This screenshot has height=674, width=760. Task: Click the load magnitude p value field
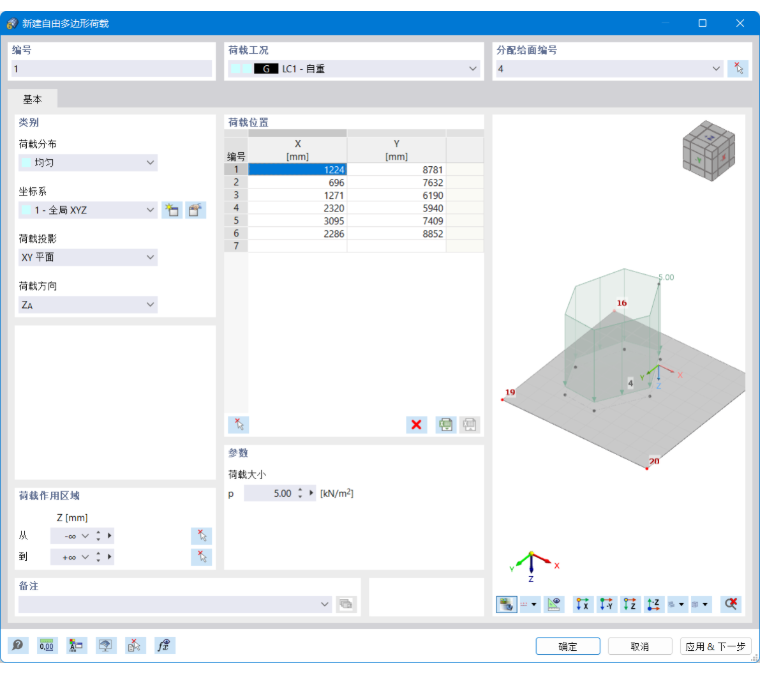(269, 493)
